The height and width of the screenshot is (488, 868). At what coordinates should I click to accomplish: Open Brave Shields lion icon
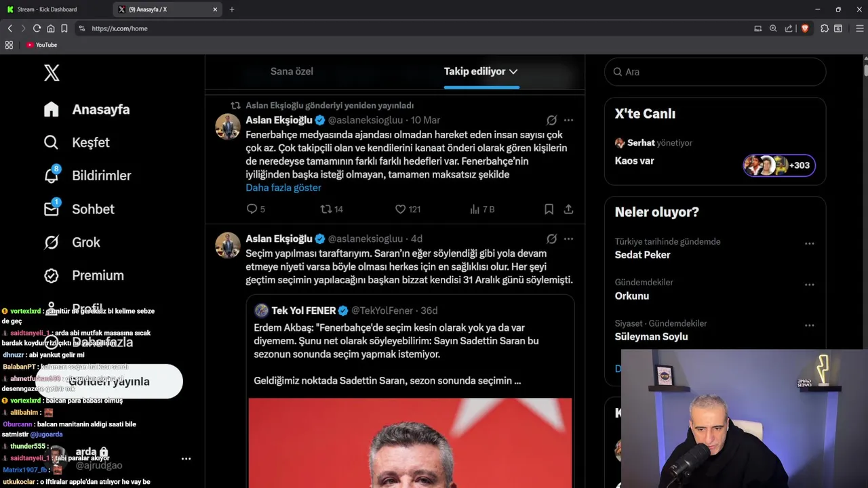pos(805,28)
